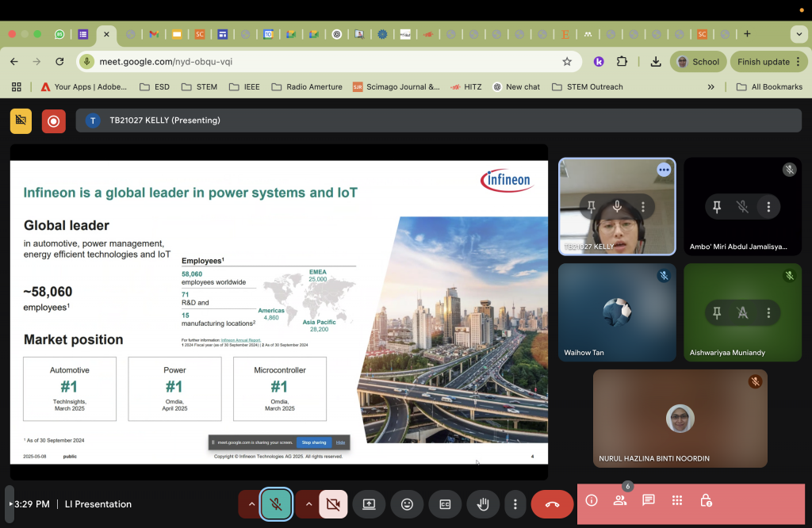The height and width of the screenshot is (528, 812).
Task: Select the NURUL HAZLINA BINTI NOORDIN tile
Action: click(x=680, y=419)
